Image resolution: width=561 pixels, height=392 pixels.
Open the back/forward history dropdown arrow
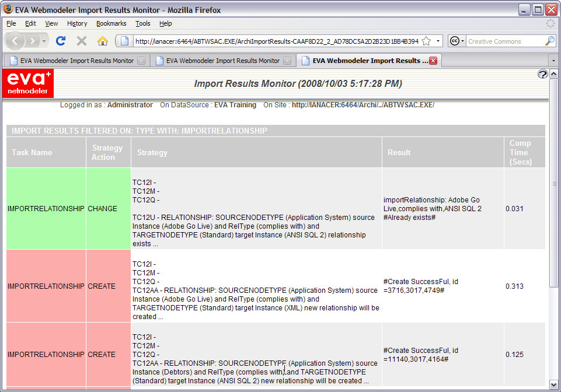click(x=44, y=41)
